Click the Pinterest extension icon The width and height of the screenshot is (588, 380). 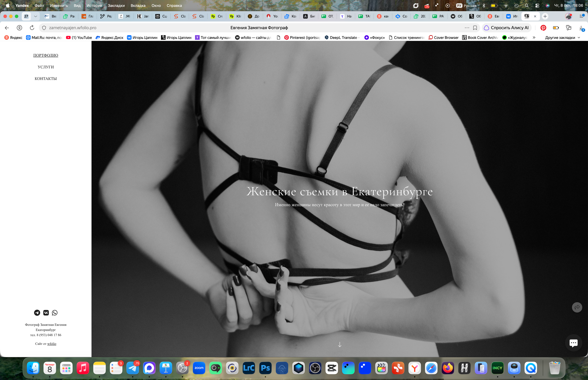[543, 28]
